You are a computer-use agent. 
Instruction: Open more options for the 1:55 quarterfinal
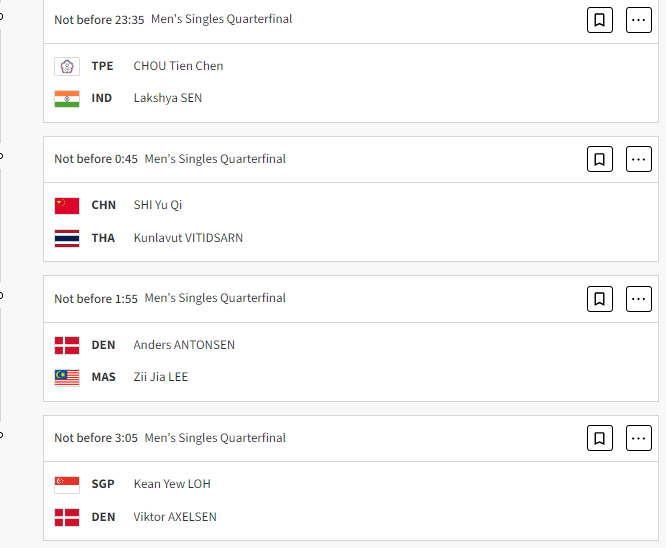(638, 299)
